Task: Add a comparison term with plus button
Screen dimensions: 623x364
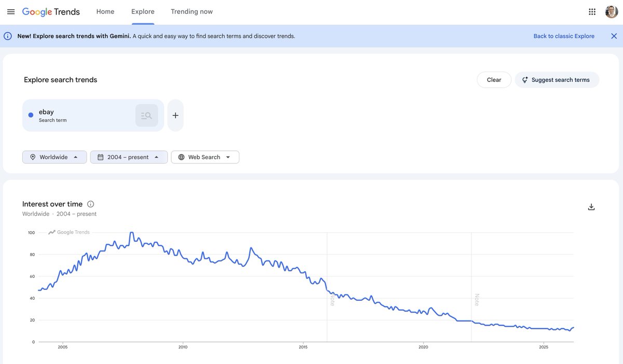Action: (x=175, y=116)
